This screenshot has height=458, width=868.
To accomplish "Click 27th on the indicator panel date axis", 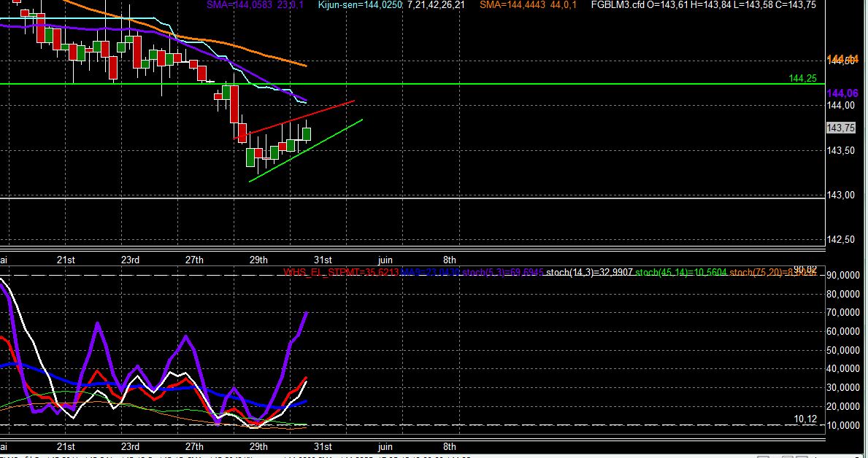I will [194, 446].
